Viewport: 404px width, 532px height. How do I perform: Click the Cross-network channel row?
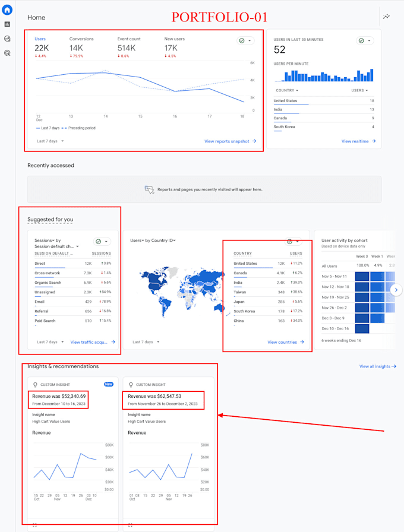(x=72, y=273)
